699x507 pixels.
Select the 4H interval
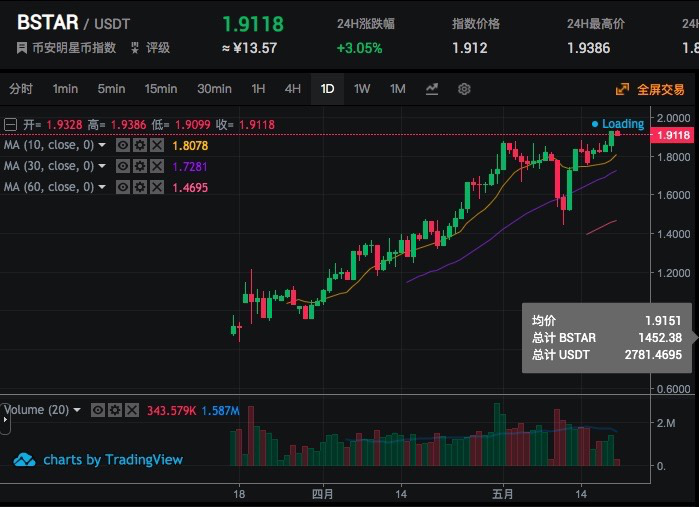pos(292,89)
